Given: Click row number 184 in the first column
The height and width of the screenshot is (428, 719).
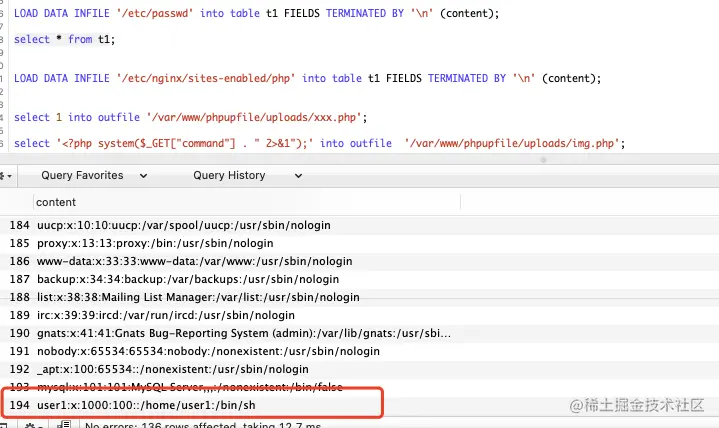Looking at the screenshot, I should click(19, 225).
